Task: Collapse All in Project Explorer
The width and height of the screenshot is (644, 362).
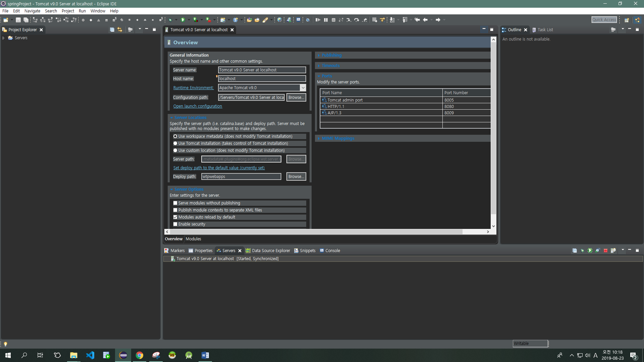Action: pyautogui.click(x=112, y=30)
